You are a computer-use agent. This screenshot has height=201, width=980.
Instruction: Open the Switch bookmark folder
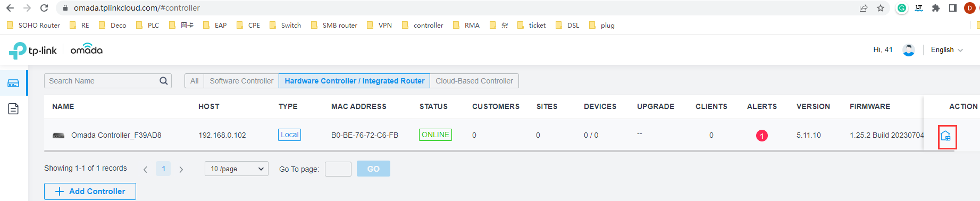pos(285,25)
